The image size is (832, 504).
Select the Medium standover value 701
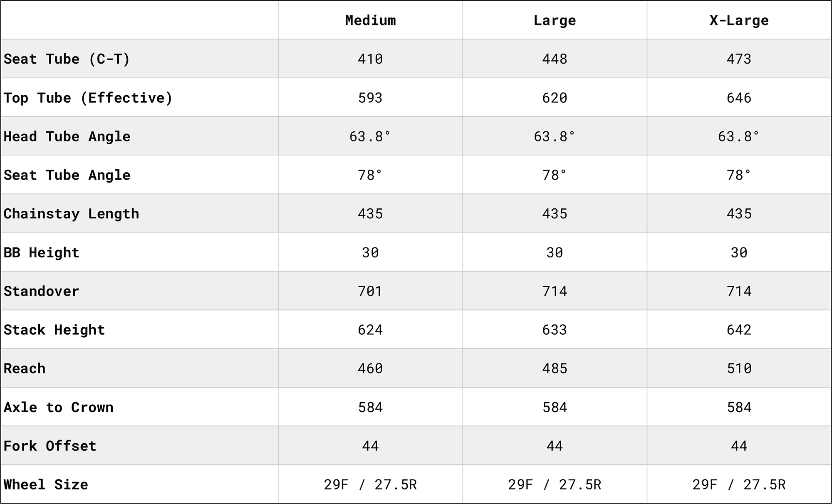tap(370, 291)
